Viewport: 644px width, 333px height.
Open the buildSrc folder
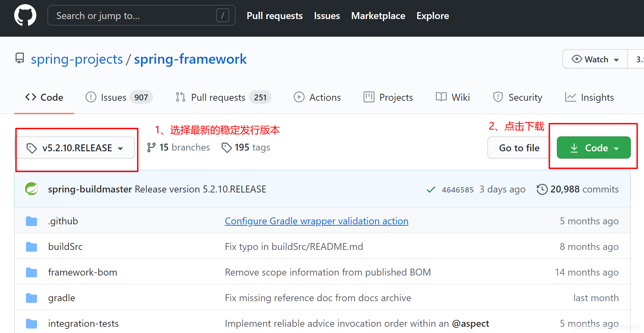65,247
